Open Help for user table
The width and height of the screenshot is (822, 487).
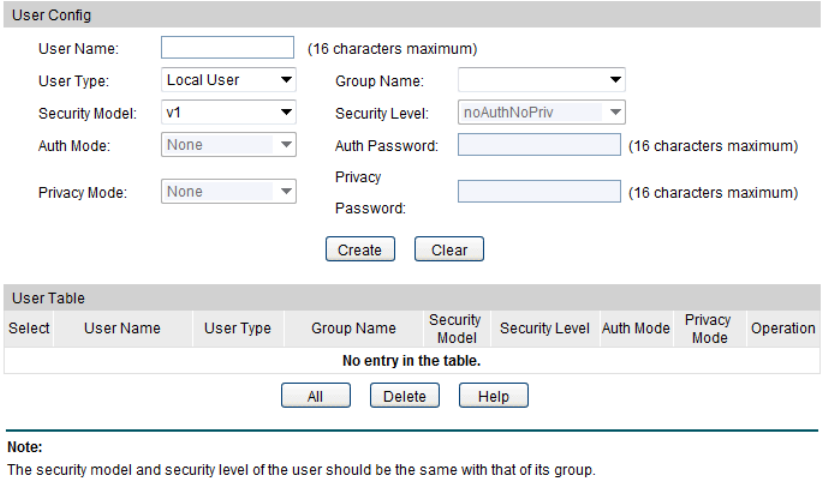(x=493, y=397)
